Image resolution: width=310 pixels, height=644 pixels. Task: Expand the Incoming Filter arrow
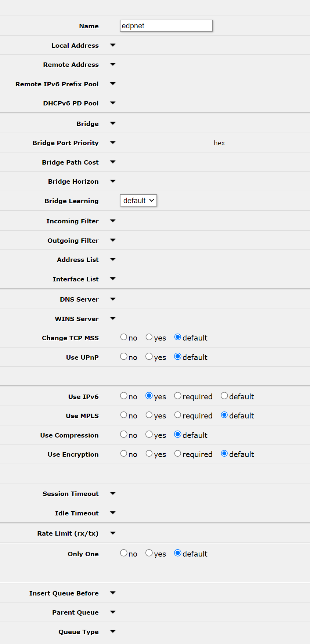point(113,221)
